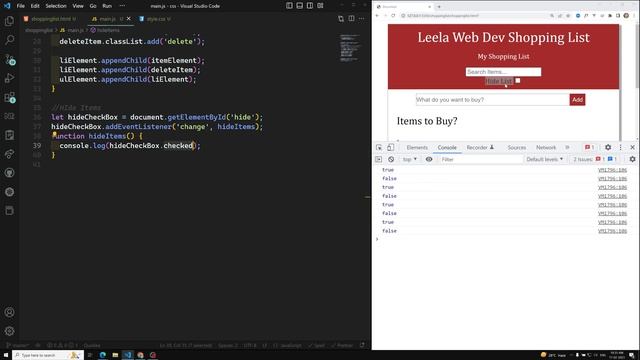Switch to the Network DevTools tab
Viewport: 640px width, 360px height.
point(546,147)
